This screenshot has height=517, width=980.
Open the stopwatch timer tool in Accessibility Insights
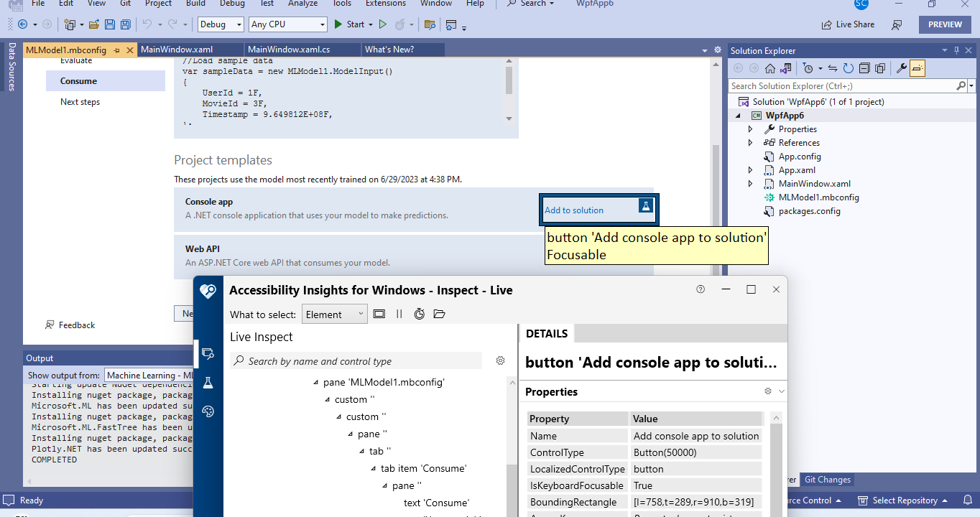pyautogui.click(x=419, y=314)
